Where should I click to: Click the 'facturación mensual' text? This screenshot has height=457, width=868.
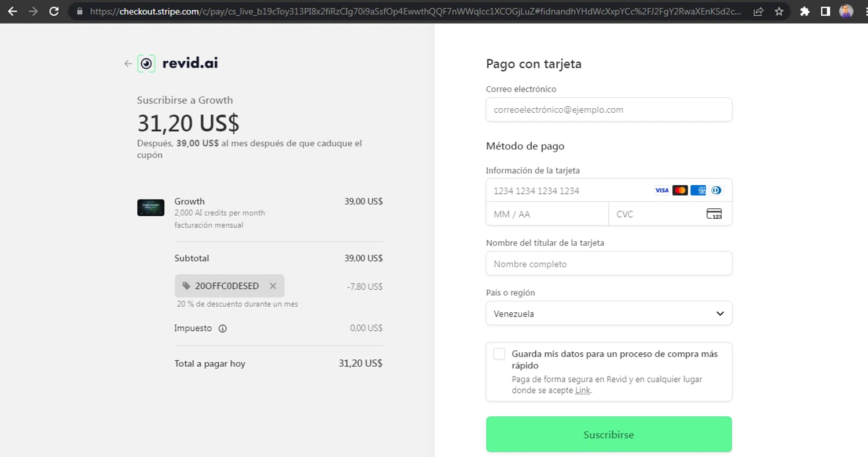209,225
